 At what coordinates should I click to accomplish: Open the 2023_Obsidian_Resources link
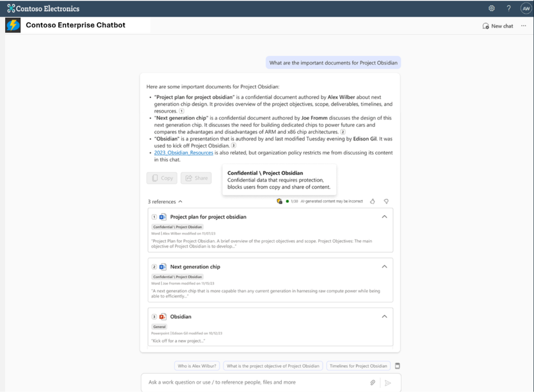coord(183,153)
